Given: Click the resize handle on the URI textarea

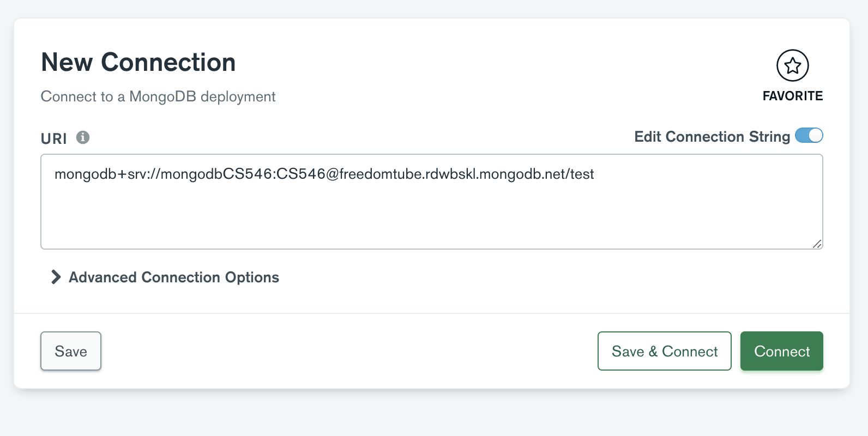Looking at the screenshot, I should click(817, 245).
